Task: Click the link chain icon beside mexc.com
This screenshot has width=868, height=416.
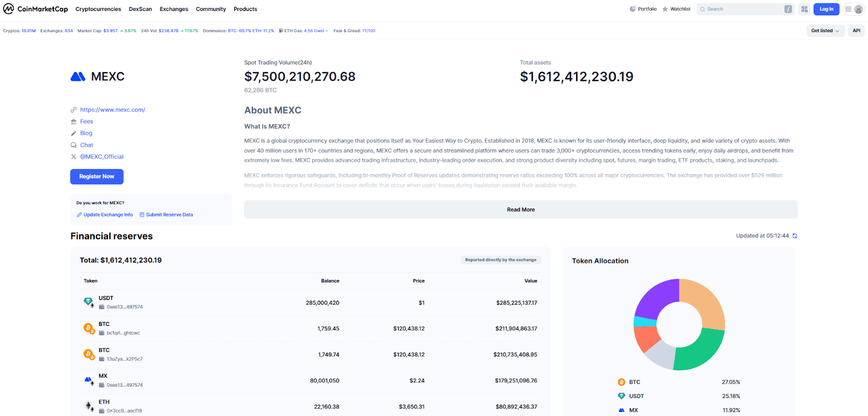Action: 74,110
